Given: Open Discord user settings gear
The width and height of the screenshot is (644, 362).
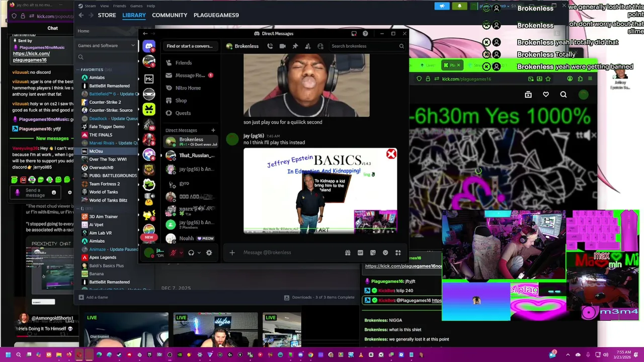Looking at the screenshot, I should (x=209, y=253).
